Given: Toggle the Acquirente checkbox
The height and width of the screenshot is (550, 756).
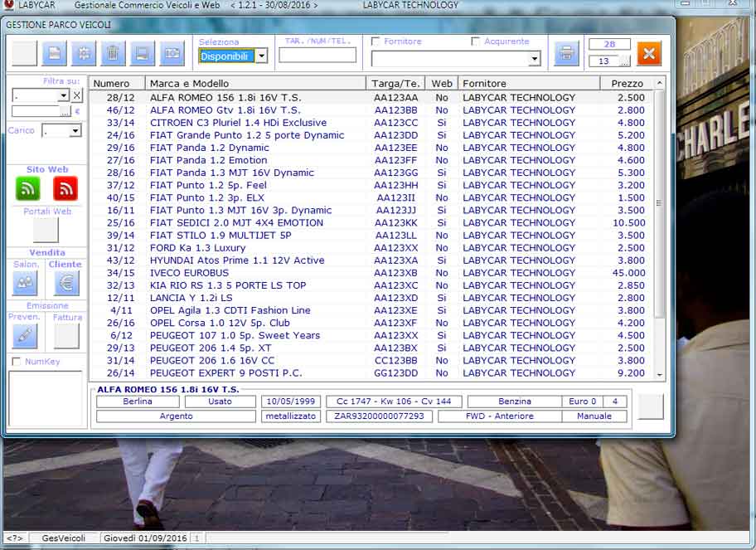Looking at the screenshot, I should pos(475,41).
